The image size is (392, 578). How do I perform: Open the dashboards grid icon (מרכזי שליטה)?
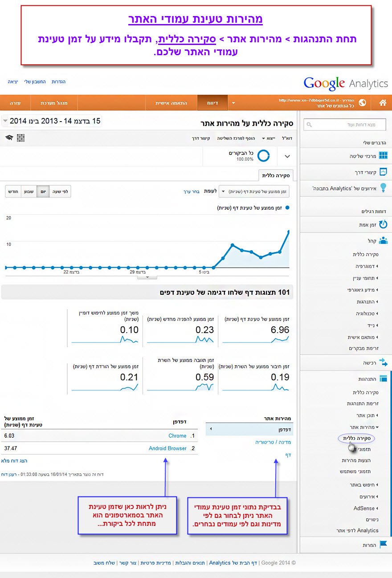point(383,155)
